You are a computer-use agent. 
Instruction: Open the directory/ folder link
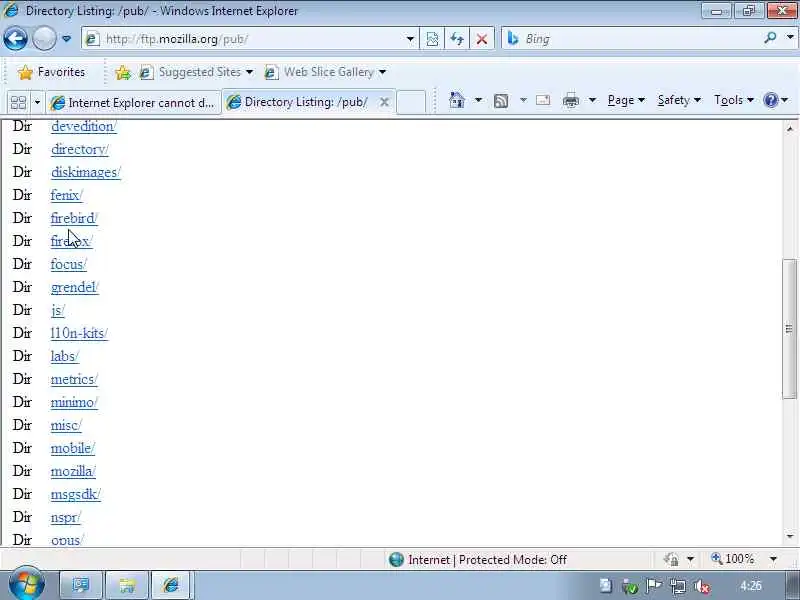coord(80,149)
